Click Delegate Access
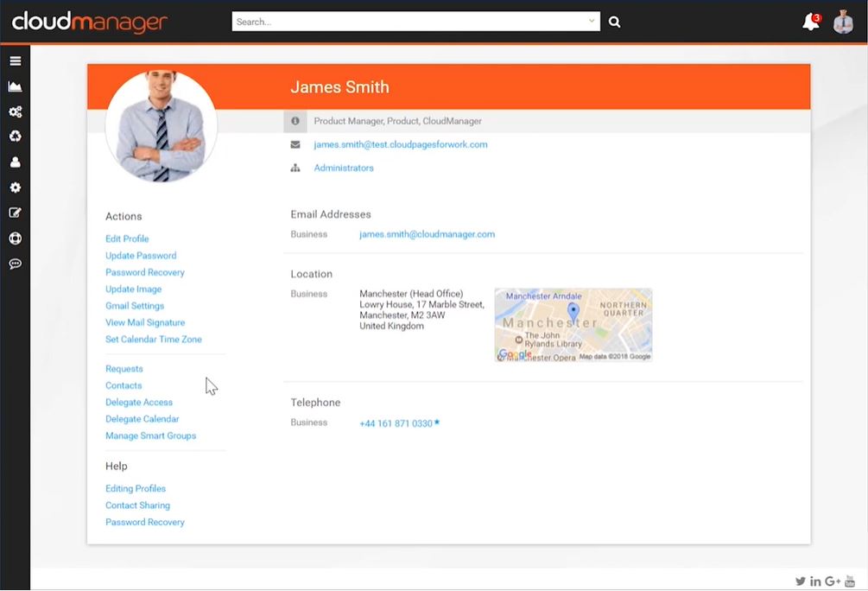Image resolution: width=868 pixels, height=591 pixels. (x=139, y=402)
